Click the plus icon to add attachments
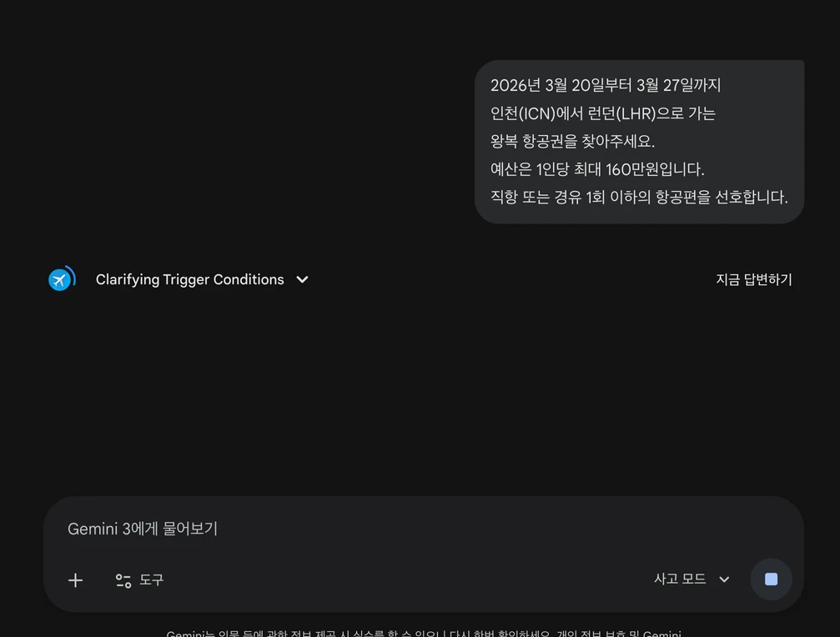Image resolution: width=840 pixels, height=637 pixels. pos(76,580)
